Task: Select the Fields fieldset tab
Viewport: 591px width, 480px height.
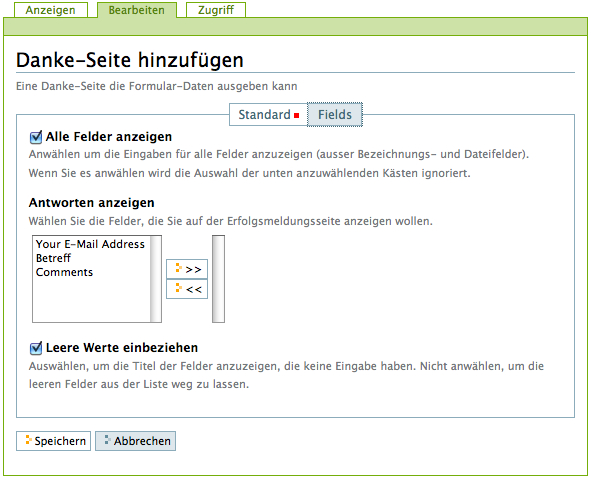Action: pos(335,115)
